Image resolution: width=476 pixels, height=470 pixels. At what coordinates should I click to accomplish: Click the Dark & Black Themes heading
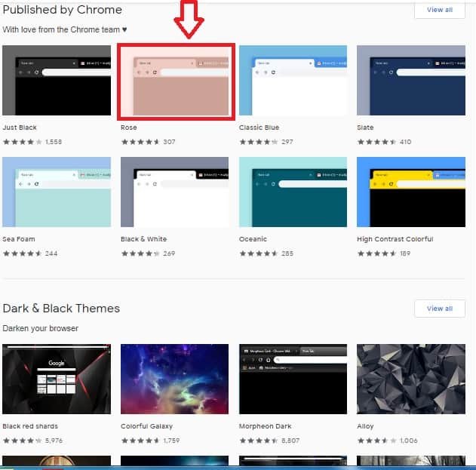pyautogui.click(x=61, y=309)
